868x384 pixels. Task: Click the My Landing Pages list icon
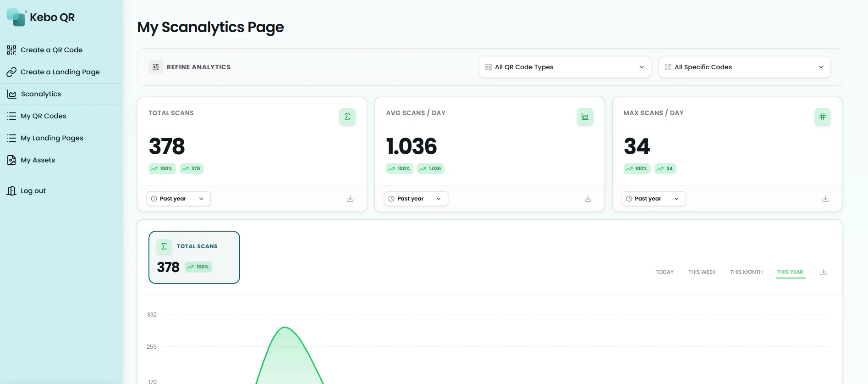[x=11, y=138]
